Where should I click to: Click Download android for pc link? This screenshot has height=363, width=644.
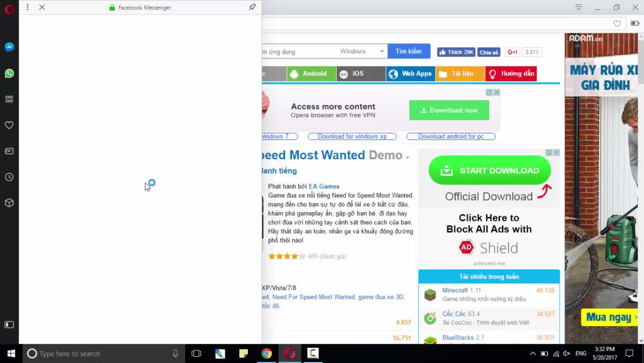pos(451,136)
